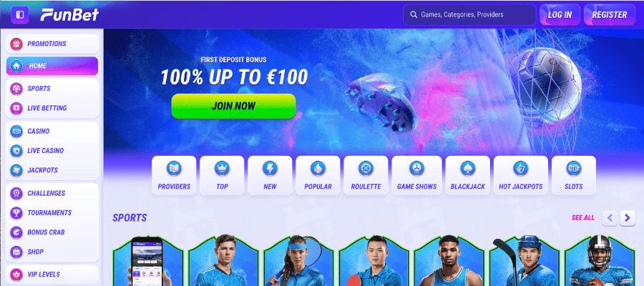Select the Casino icon in sidebar
This screenshot has height=286, width=644.
tap(16, 132)
